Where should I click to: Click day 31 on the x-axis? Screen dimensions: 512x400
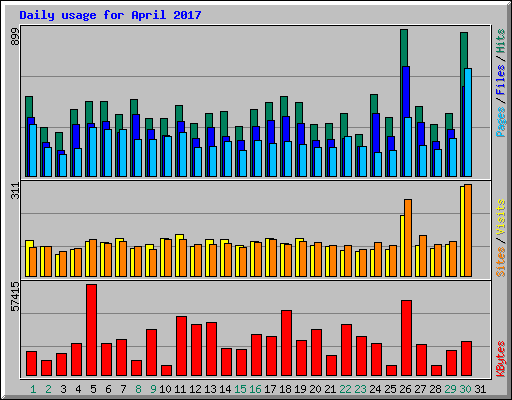[x=480, y=389]
